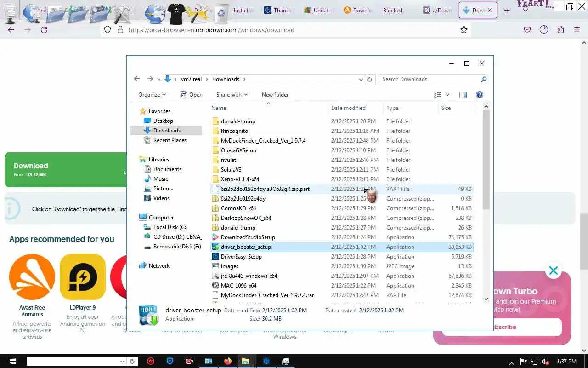Image resolution: width=588 pixels, height=368 pixels.
Task: Toggle the preview pane button
Action: point(463,95)
